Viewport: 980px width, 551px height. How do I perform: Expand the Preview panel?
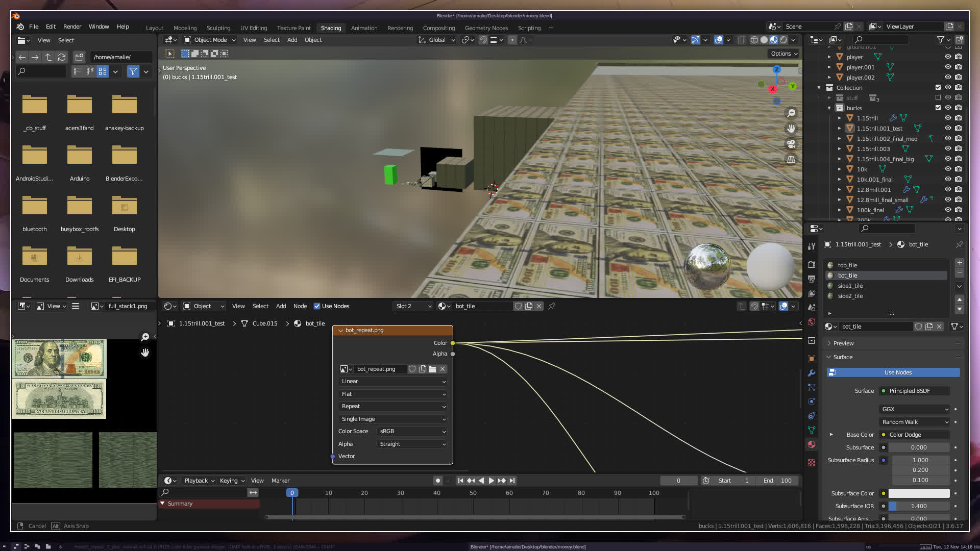pyautogui.click(x=843, y=343)
